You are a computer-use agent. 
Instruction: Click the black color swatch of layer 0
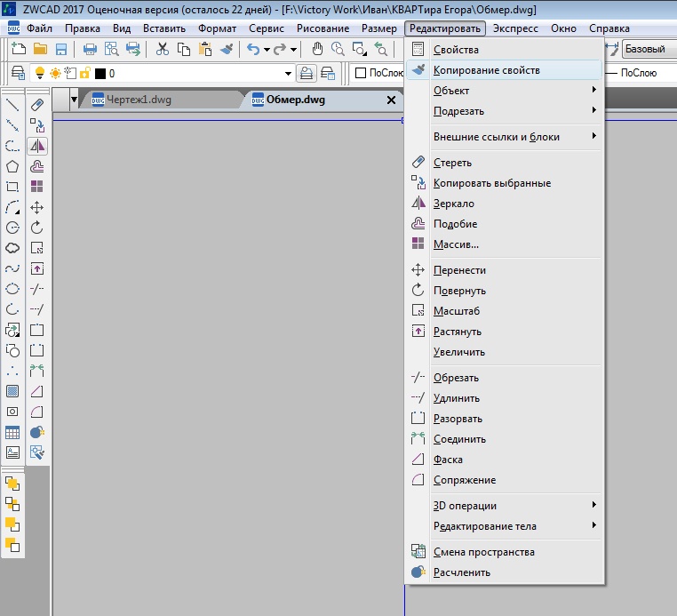(x=100, y=74)
